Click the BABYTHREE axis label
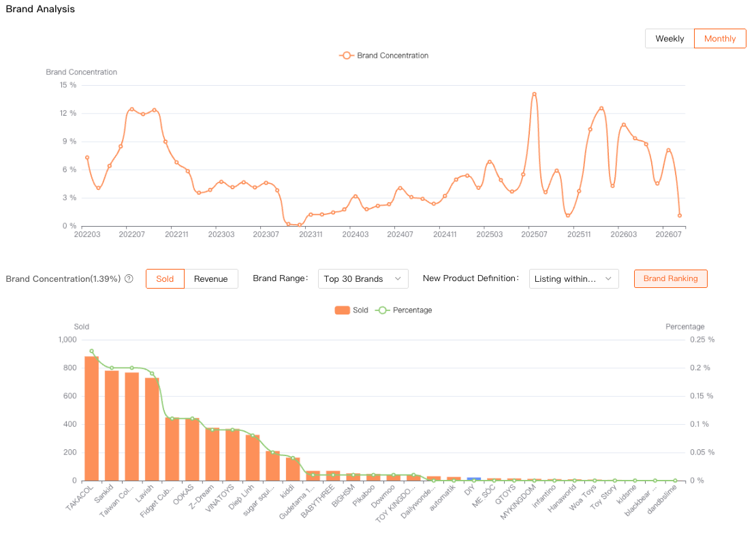 (x=318, y=501)
